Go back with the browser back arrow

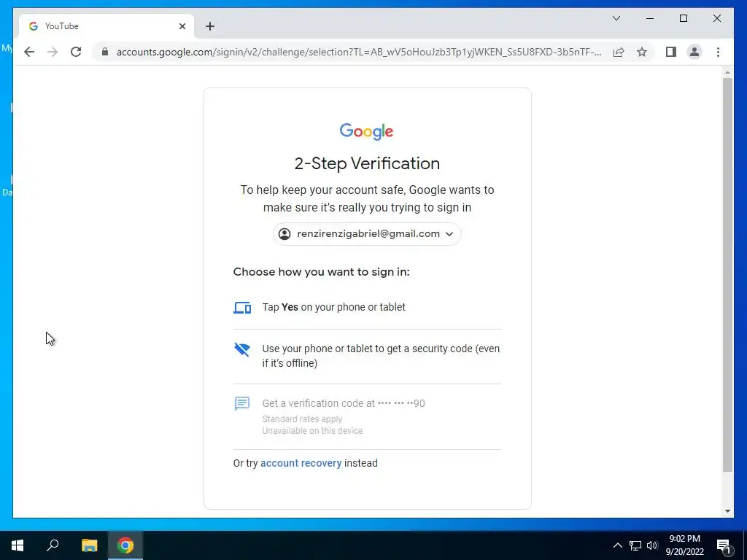[29, 52]
